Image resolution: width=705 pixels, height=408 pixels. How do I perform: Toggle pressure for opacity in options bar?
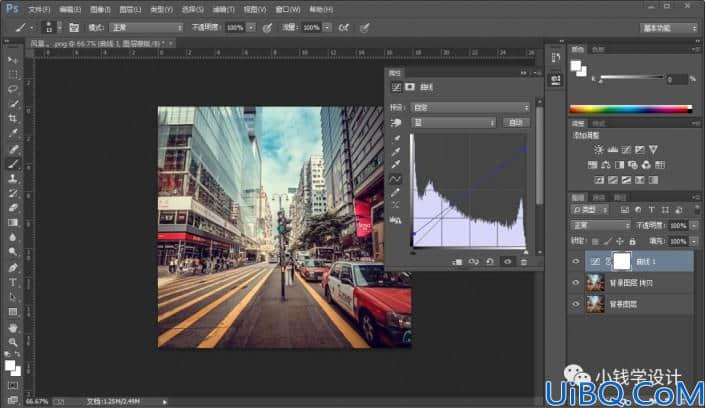(x=267, y=28)
